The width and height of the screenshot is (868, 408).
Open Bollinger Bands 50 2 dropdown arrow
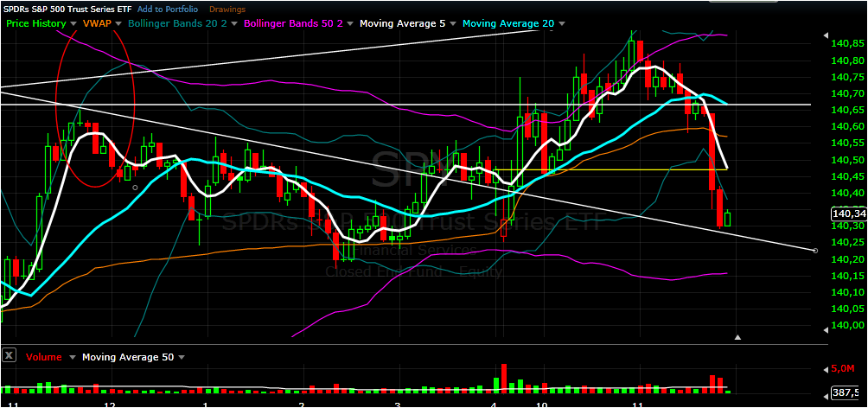coord(348,24)
